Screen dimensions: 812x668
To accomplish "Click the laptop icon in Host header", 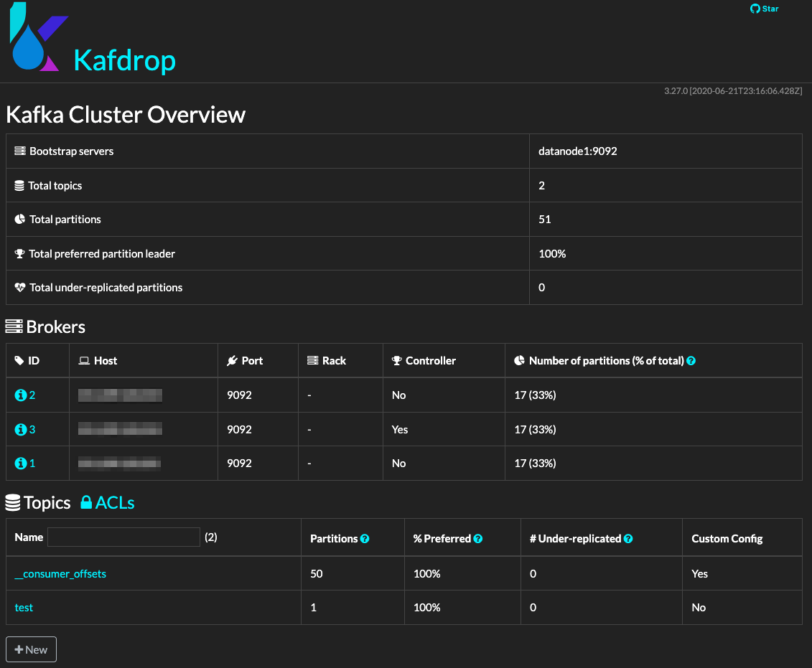I will 84,361.
